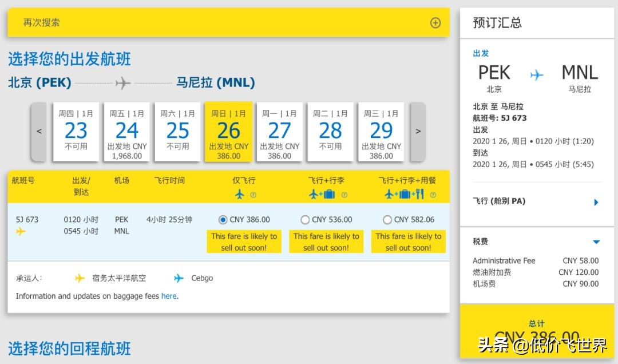Screen dimensions: 618x364
Task: Click the plane icon between PEK and MNL
Action: click(536, 73)
